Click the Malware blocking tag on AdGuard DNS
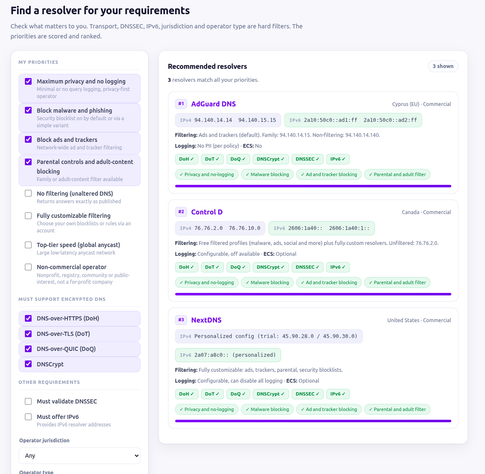 267,174
